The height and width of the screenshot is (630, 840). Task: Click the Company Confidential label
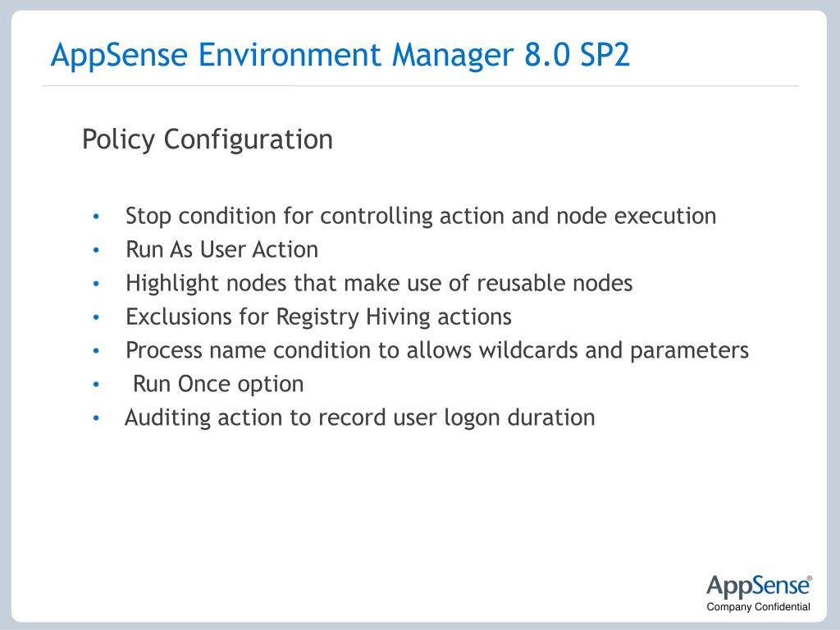coord(758,607)
